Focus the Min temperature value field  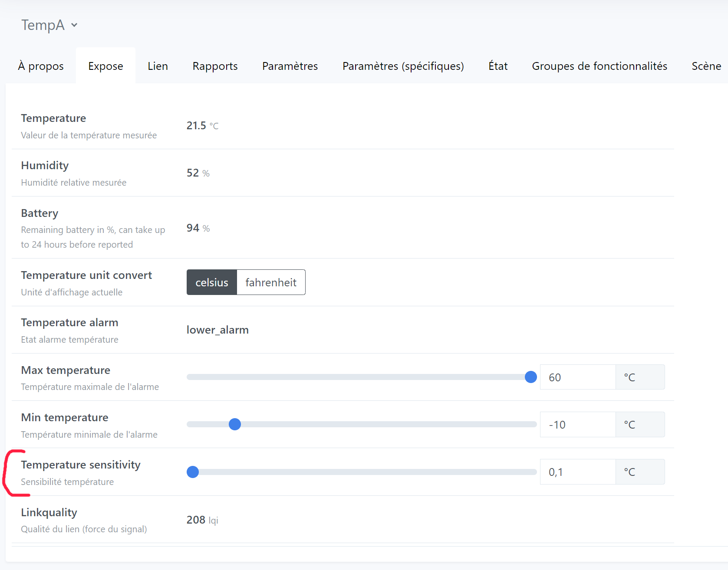[578, 424]
